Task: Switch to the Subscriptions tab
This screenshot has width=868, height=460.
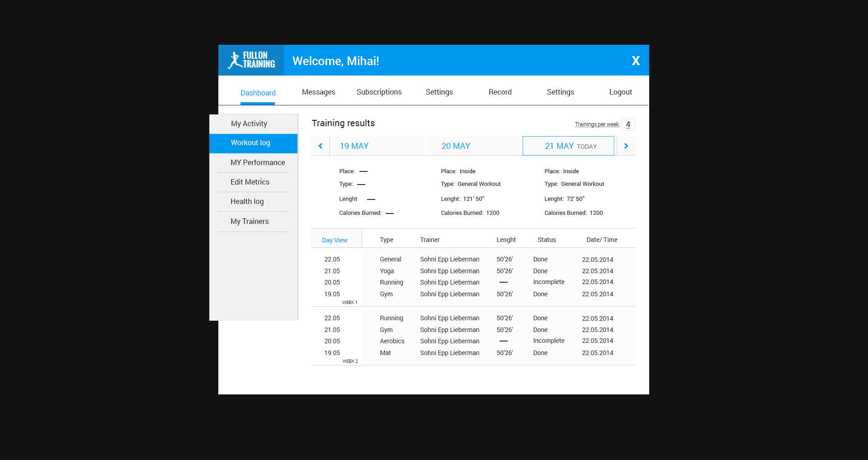Action: pyautogui.click(x=379, y=92)
